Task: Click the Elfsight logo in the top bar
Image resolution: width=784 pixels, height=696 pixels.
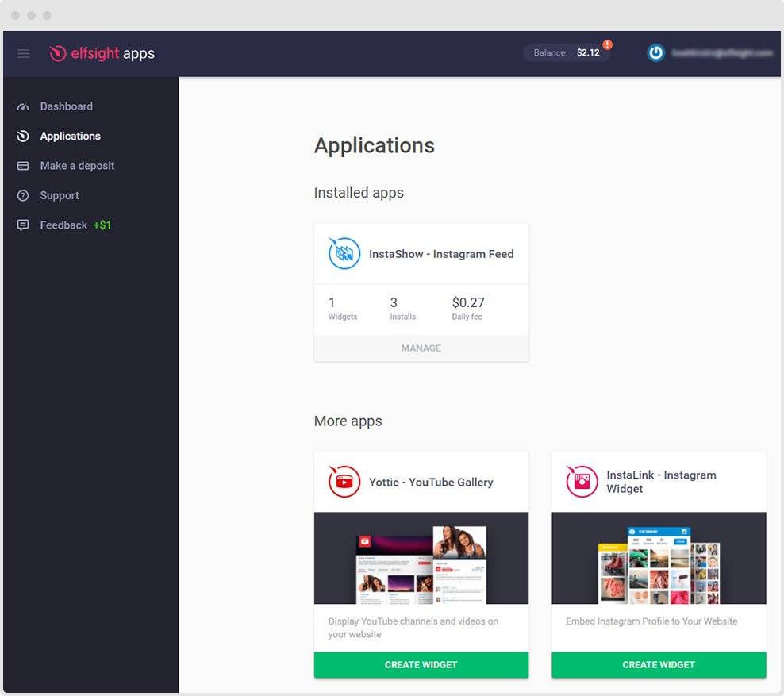Action: [102, 53]
